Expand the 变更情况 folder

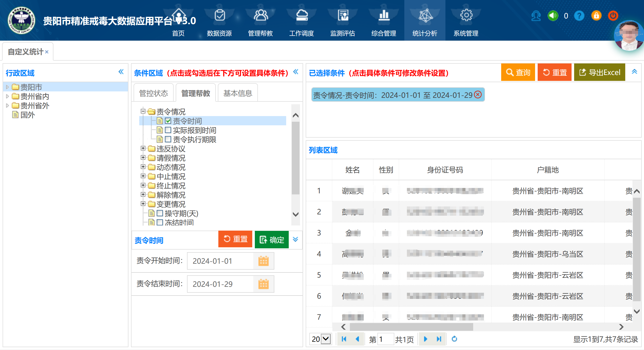[x=143, y=204]
